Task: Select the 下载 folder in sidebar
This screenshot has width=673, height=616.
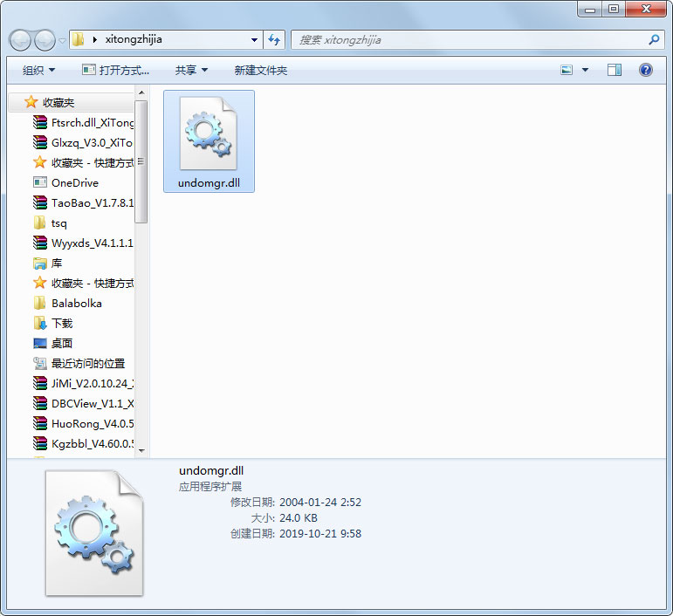Action: pyautogui.click(x=62, y=323)
